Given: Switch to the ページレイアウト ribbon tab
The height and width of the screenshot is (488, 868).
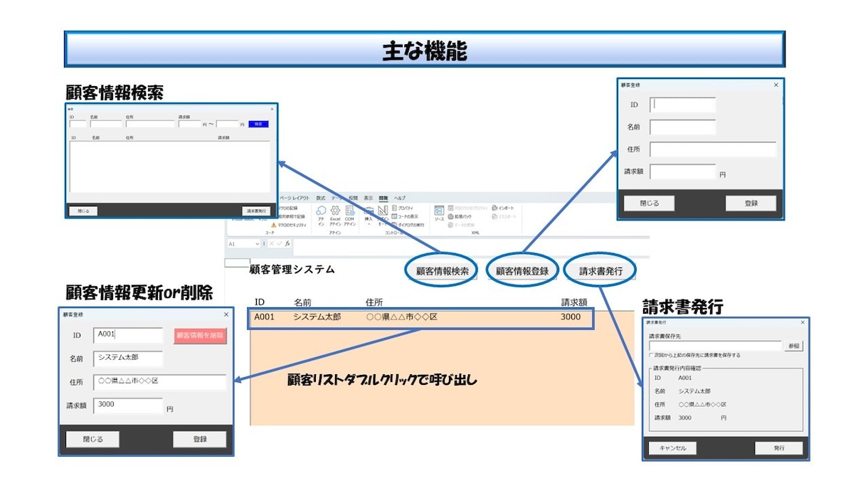Looking at the screenshot, I should pos(294,198).
